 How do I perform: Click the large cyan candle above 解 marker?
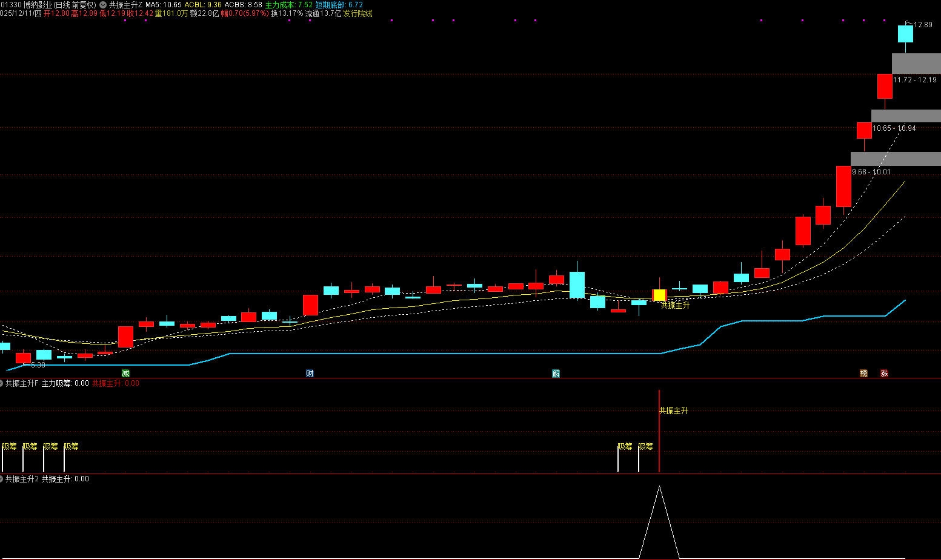(577, 285)
